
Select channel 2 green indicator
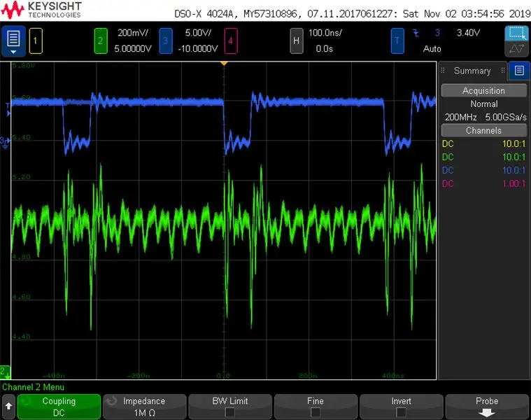(101, 41)
